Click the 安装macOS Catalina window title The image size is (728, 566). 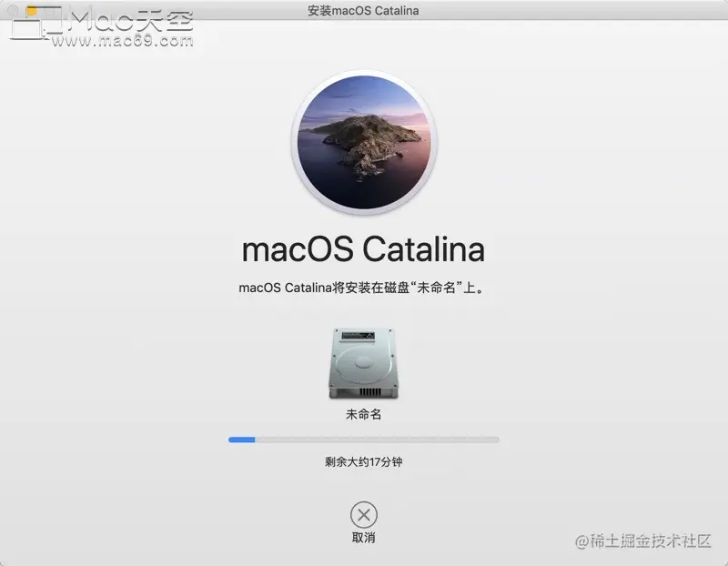pyautogui.click(x=363, y=11)
